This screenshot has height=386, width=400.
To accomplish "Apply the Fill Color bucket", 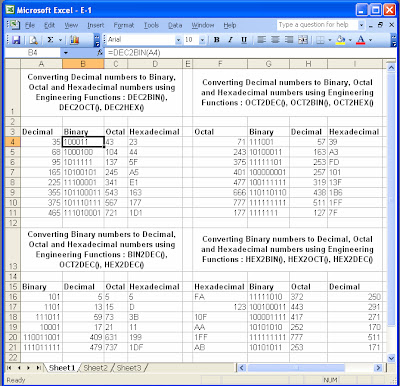I will (x=341, y=40).
